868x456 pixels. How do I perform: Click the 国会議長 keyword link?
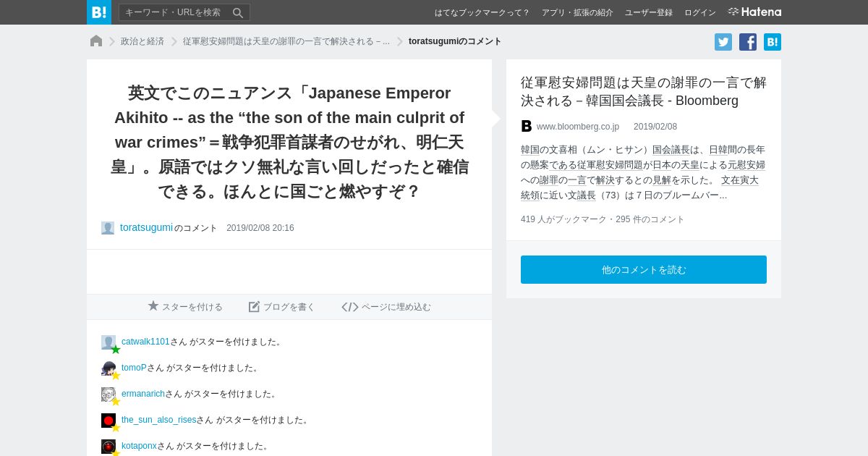coord(671,150)
